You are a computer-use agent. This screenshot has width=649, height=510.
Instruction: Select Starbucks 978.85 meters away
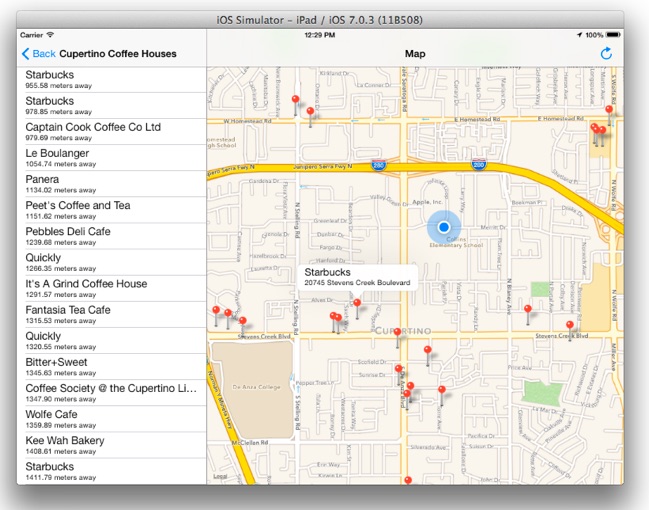point(112,106)
